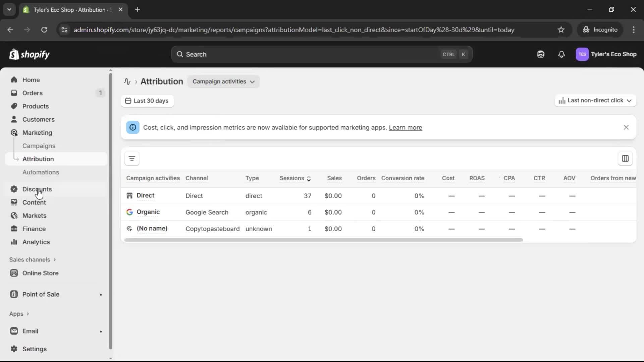This screenshot has height=362, width=644.
Task: Select Analytics in the sidebar
Action: point(36,242)
